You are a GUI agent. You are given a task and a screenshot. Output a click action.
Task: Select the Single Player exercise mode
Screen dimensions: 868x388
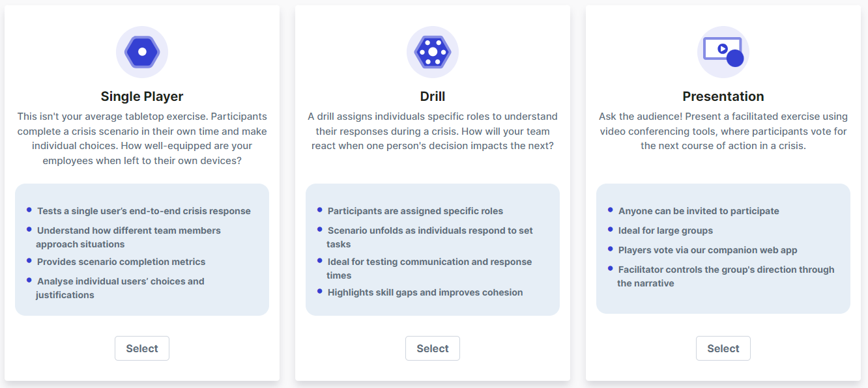coord(142,348)
